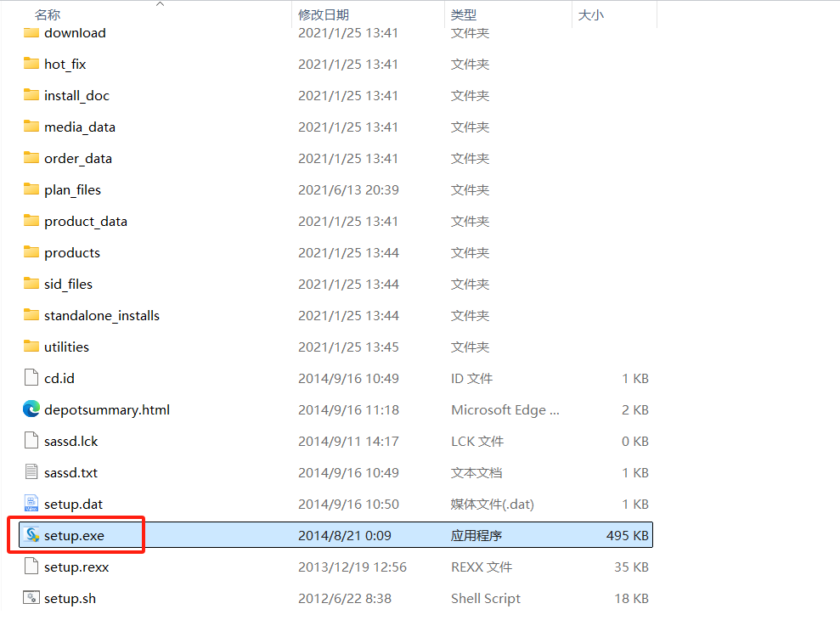Viewport: 840px width, 626px height.
Task: Click the setup.dat media file icon
Action: click(x=31, y=504)
